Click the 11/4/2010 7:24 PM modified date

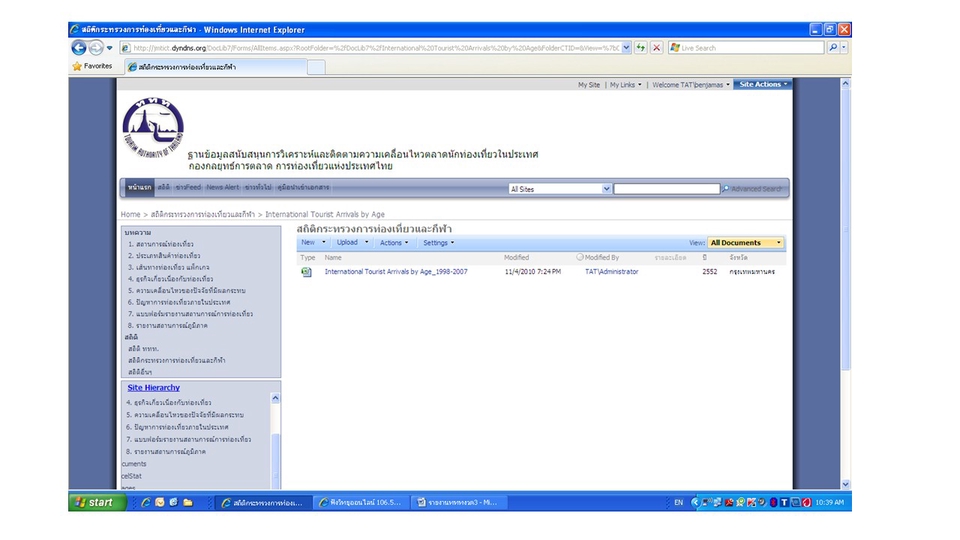tap(533, 272)
